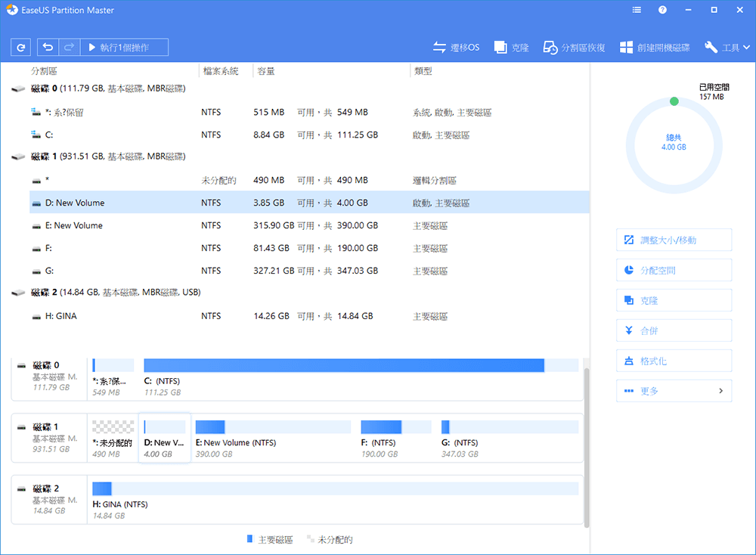Screen dimensions: 756x555
Task: Click the allocate space pie icon
Action: click(x=629, y=270)
